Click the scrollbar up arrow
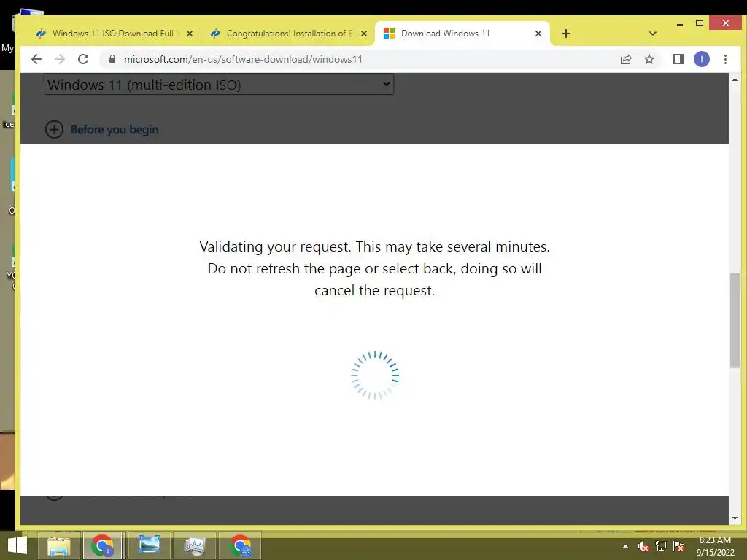The height and width of the screenshot is (560, 747). click(x=735, y=79)
